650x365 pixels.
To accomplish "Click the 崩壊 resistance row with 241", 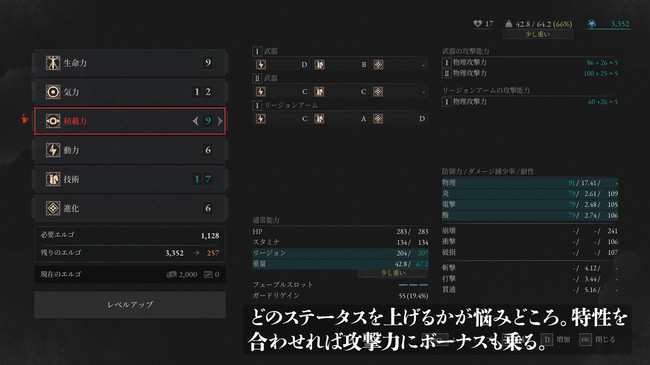I will 530,231.
